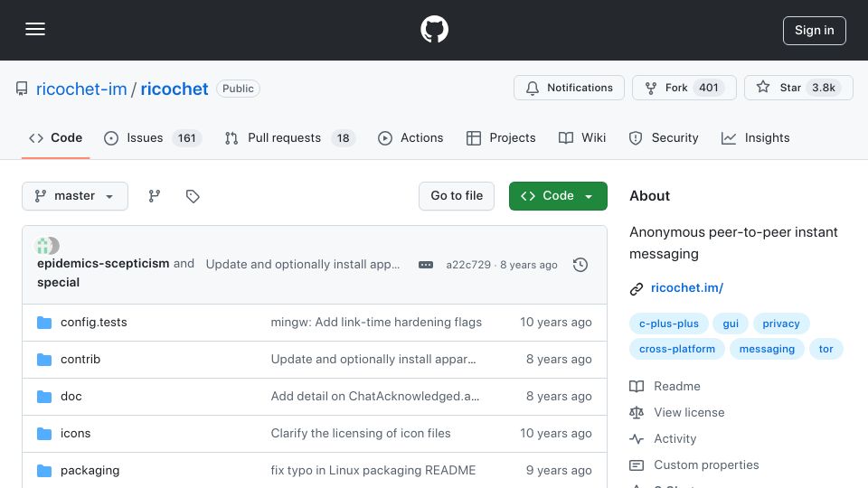The width and height of the screenshot is (868, 488).
Task: Click the config.tests folder icon
Action: tap(44, 323)
